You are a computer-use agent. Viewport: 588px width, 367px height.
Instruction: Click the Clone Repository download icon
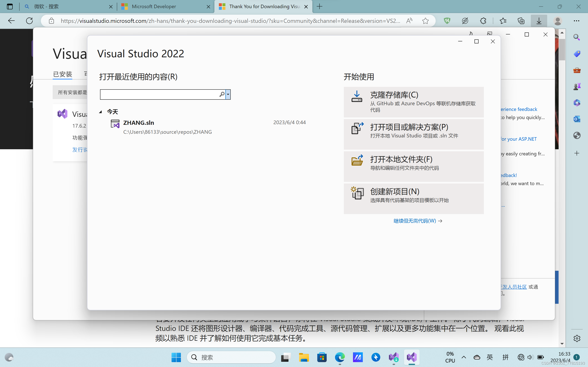tap(357, 96)
